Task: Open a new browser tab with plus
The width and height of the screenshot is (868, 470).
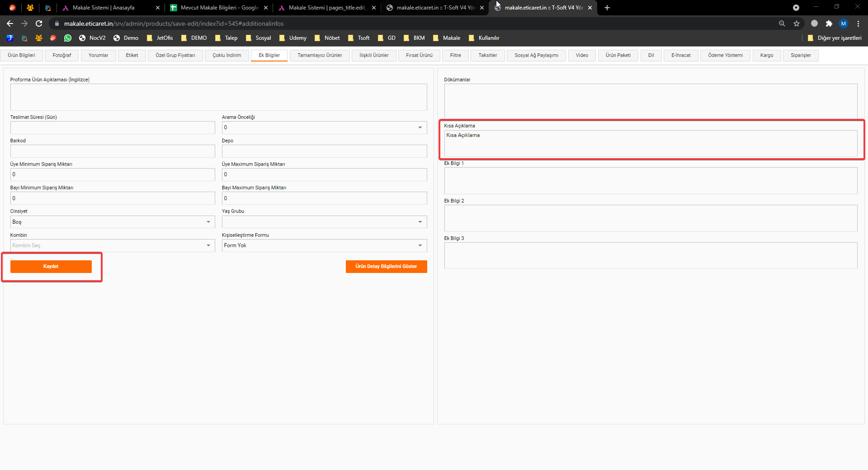Action: click(x=607, y=8)
